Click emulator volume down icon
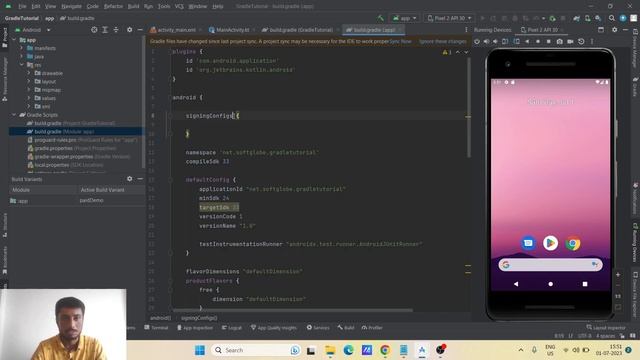This screenshot has height=360, width=640. pos(495,41)
